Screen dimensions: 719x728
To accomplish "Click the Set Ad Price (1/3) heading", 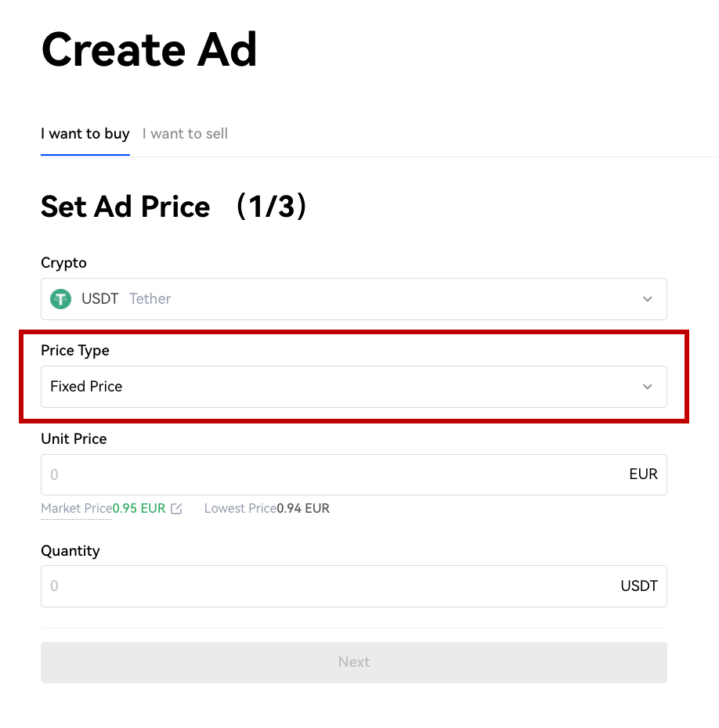I will coord(174,206).
